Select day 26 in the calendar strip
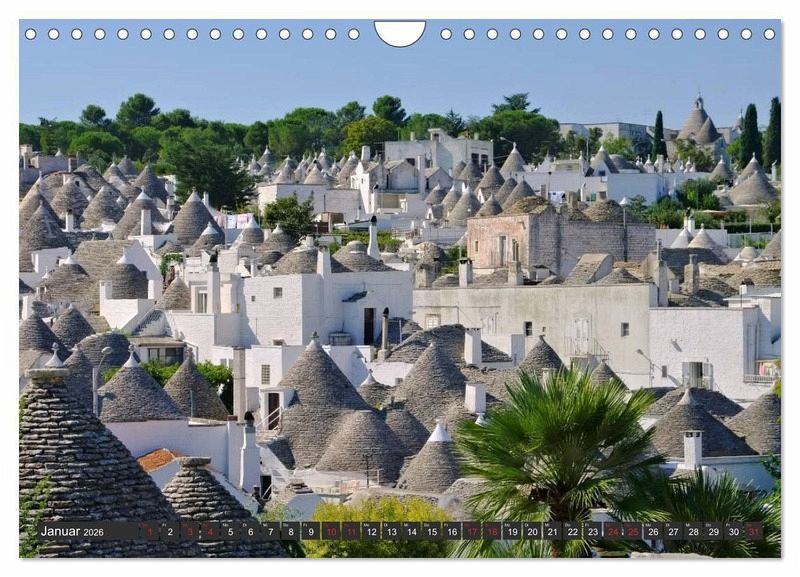Screen dimensions: 800x577 pos(654,531)
